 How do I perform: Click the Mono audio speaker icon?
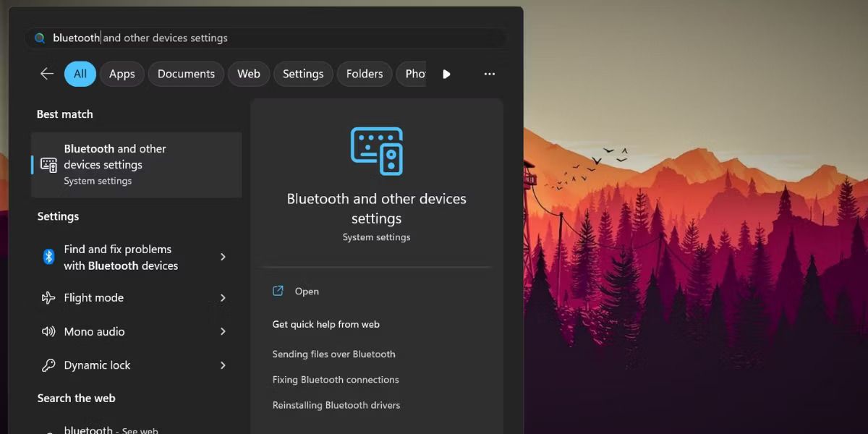pyautogui.click(x=48, y=331)
